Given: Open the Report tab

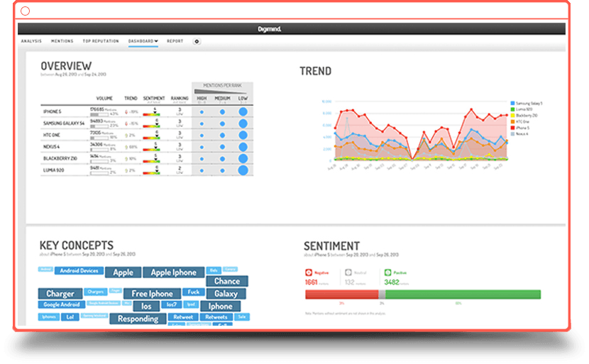Looking at the screenshot, I should 175,41.
